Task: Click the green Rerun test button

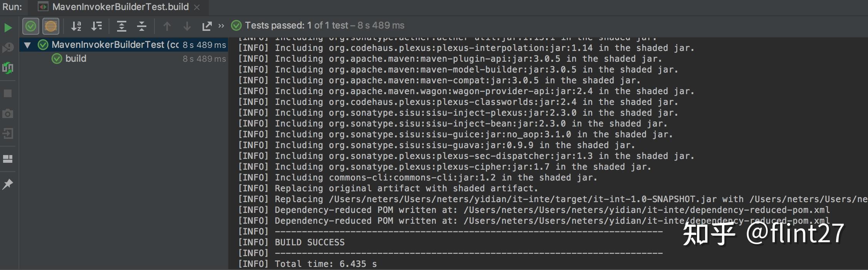Action: (x=8, y=27)
